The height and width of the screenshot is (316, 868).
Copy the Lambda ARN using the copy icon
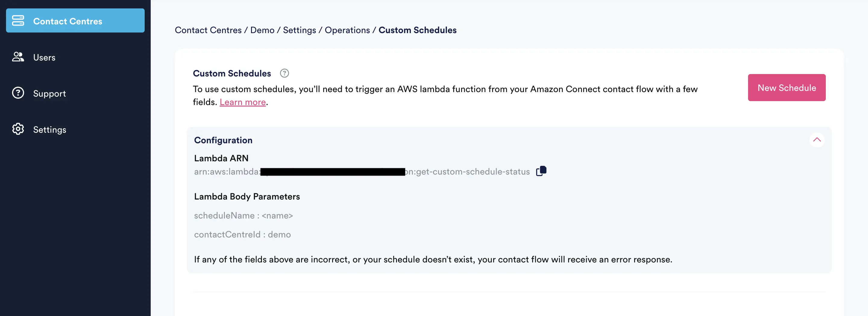click(541, 171)
